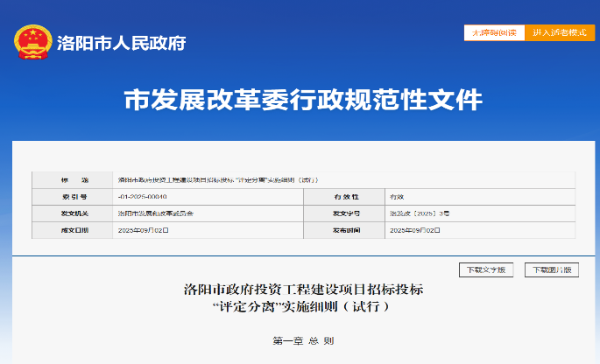600x364 pixels.
Task: Download the text version via 下载文字版
Action: (486, 270)
